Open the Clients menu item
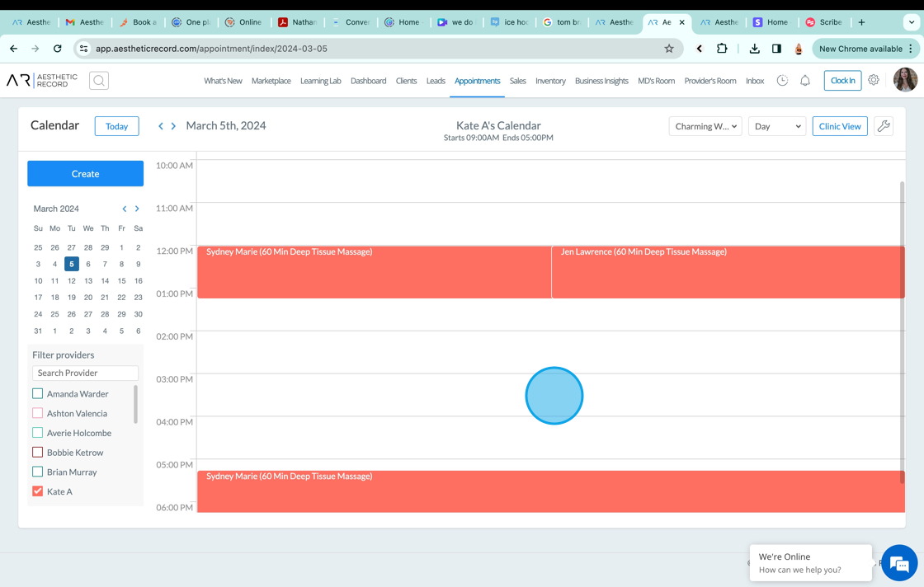Image resolution: width=924 pixels, height=587 pixels. tap(406, 81)
